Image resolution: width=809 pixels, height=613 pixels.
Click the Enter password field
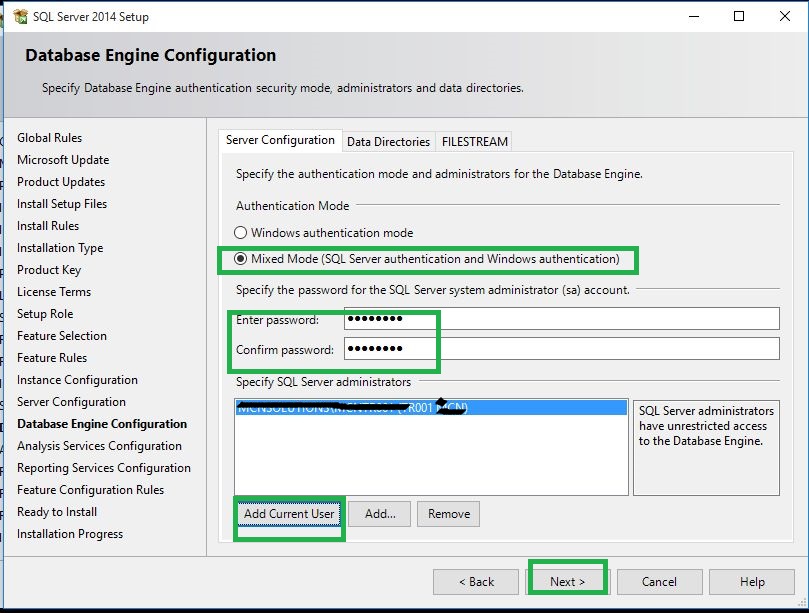pyautogui.click(x=561, y=319)
